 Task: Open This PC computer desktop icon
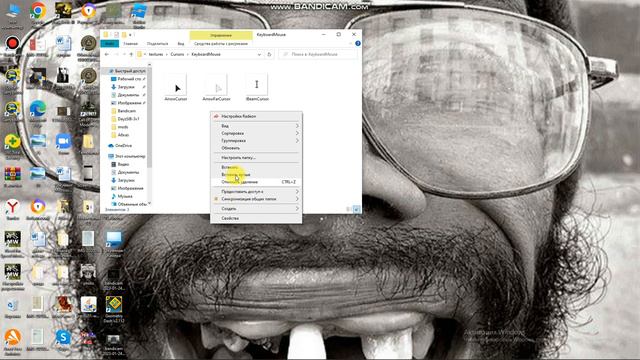click(x=12, y=11)
